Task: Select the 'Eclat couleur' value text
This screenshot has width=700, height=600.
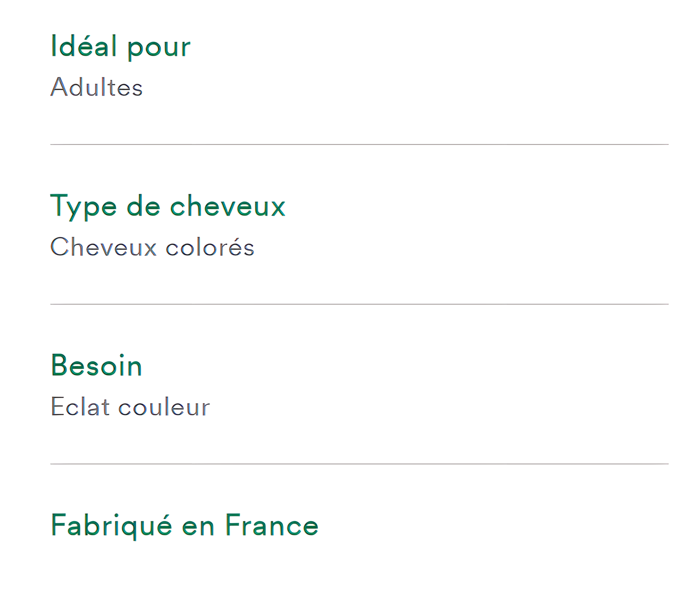Action: 130,407
